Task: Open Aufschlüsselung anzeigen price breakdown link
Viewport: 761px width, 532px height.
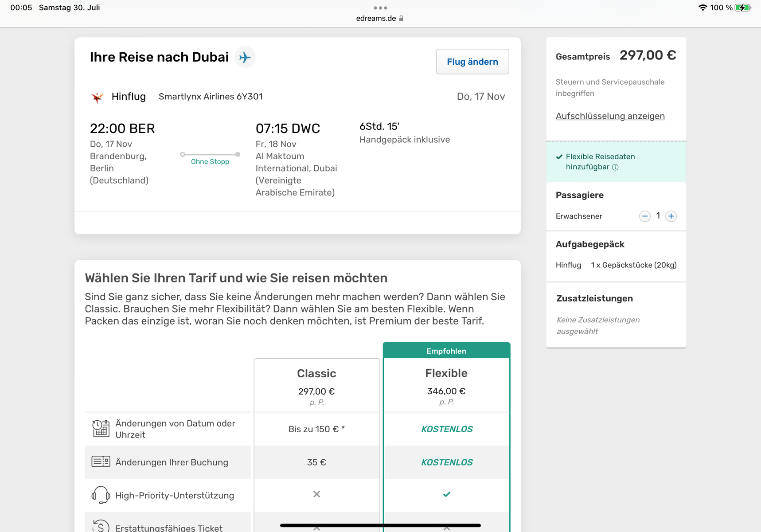Action: (x=610, y=116)
